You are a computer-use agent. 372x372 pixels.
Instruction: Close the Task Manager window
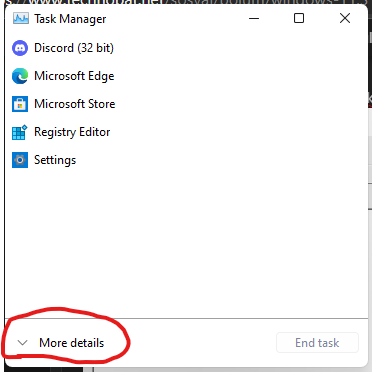[x=345, y=18]
